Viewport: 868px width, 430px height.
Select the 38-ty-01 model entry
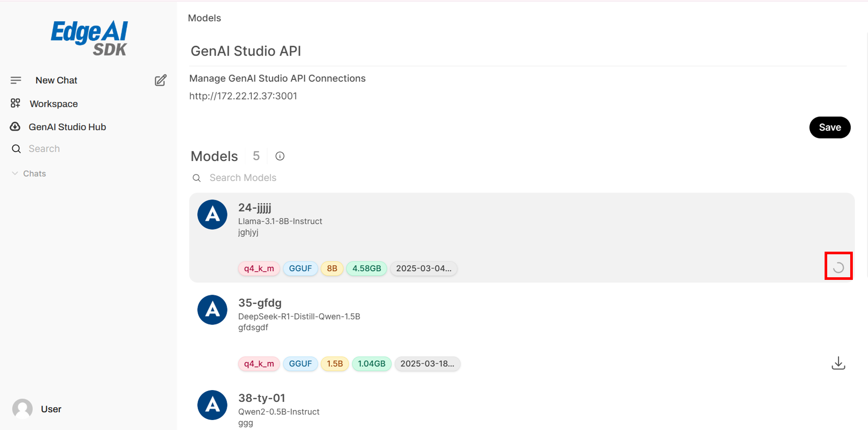[x=262, y=398]
